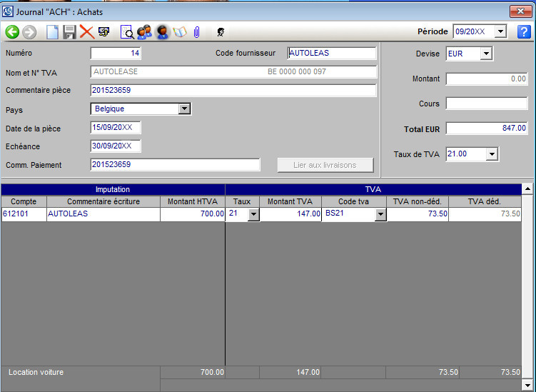Click the open book icon
This screenshot has width=536, height=392.
[x=179, y=31]
